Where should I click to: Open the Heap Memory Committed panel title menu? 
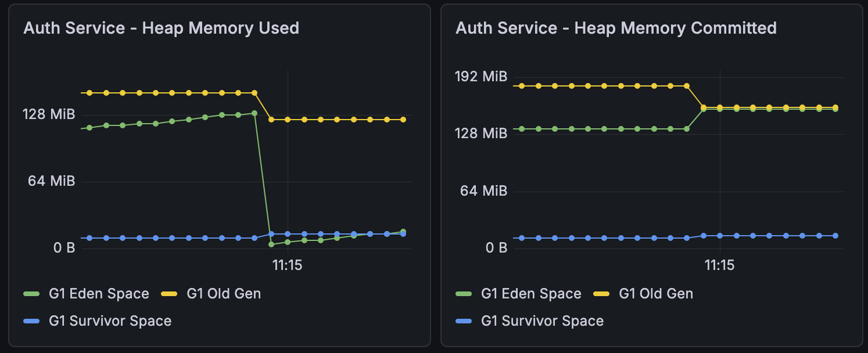click(x=616, y=28)
